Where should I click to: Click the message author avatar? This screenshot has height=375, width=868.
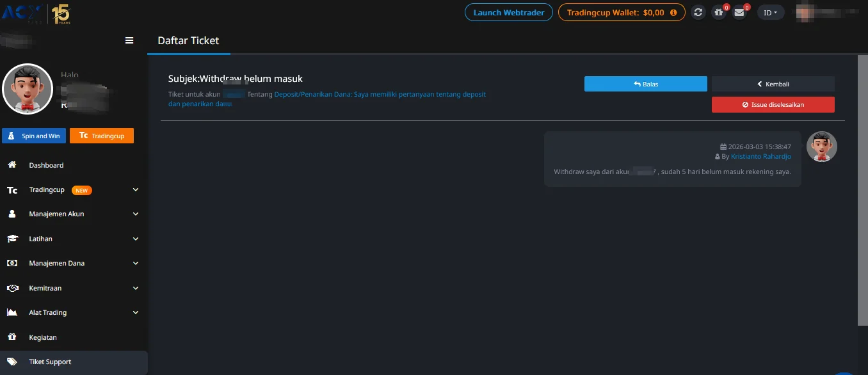(822, 147)
